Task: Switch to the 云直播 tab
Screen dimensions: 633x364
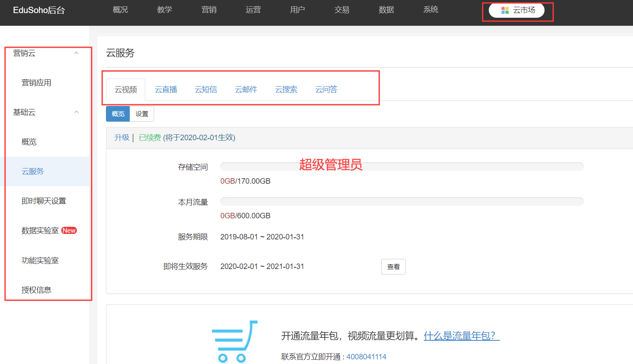Action: tap(166, 90)
